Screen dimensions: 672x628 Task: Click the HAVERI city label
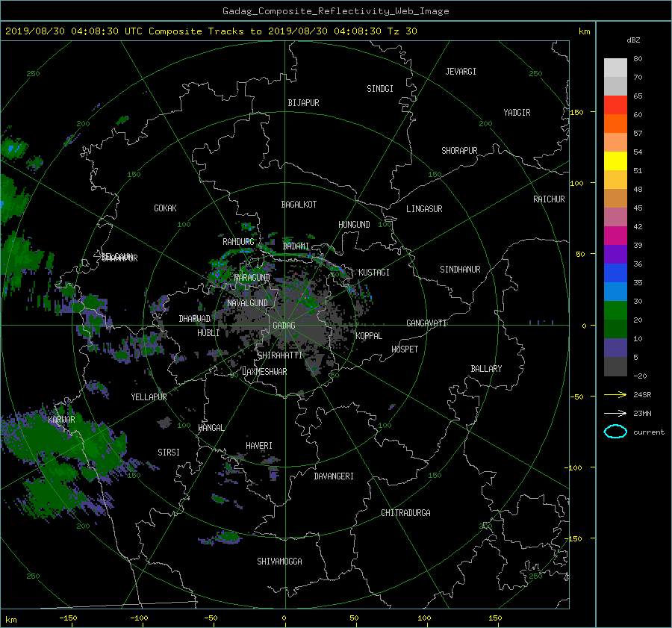pos(259,447)
